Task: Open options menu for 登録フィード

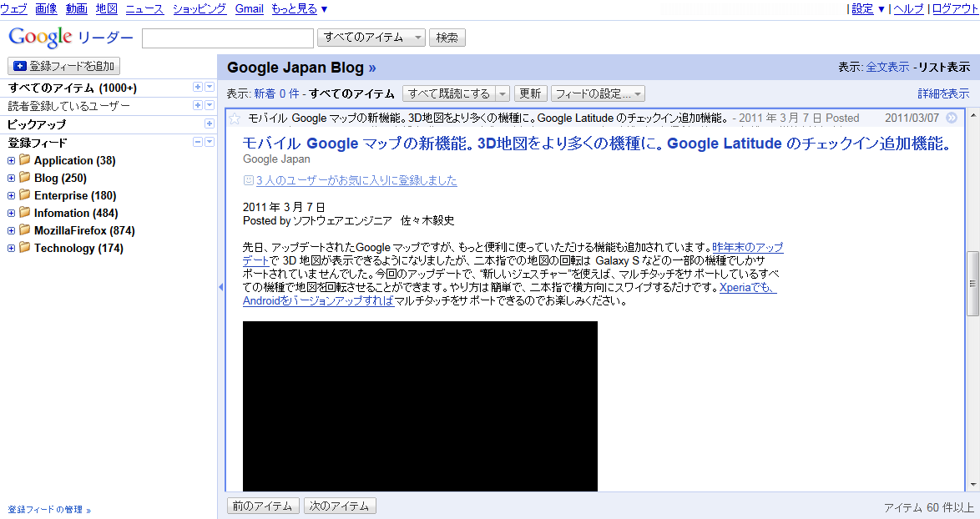Action: point(210,142)
